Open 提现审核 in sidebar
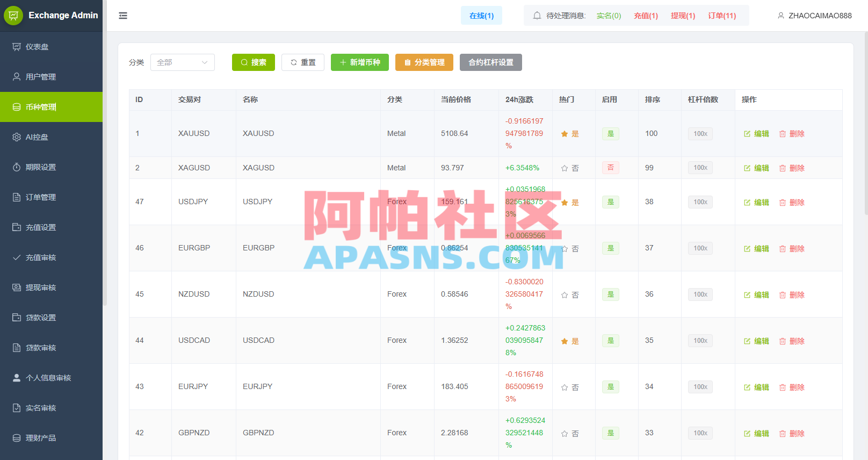868x460 pixels. 51,287
